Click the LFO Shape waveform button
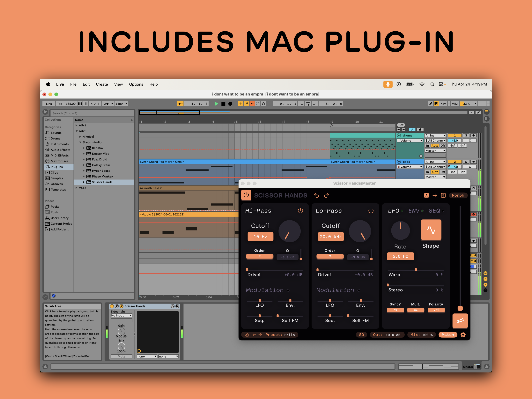 point(431,230)
